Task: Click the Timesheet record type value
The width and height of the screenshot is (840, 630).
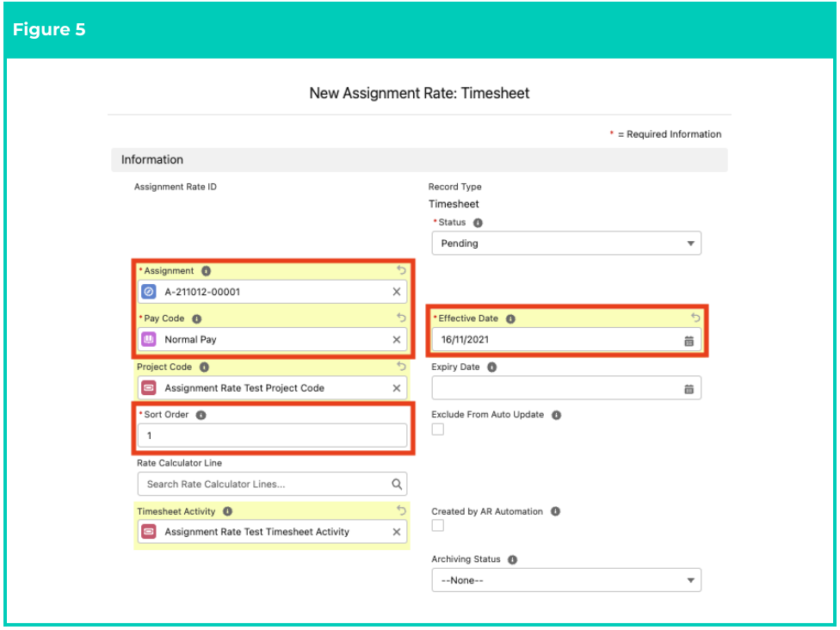Action: pos(454,204)
